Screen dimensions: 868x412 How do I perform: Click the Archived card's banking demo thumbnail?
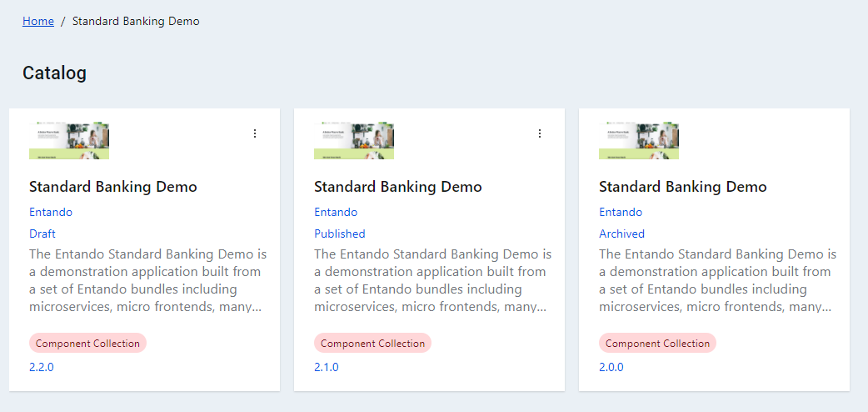click(x=639, y=140)
